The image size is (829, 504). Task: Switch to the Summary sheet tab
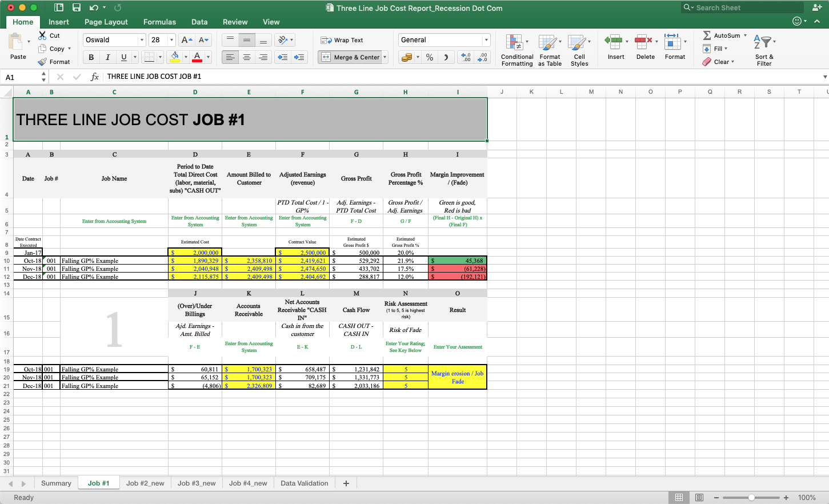56,483
